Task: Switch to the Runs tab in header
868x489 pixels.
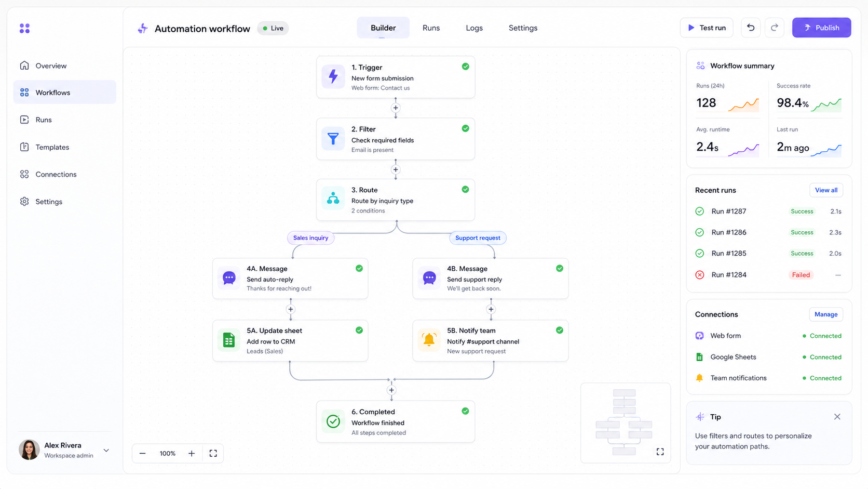Action: pos(431,28)
